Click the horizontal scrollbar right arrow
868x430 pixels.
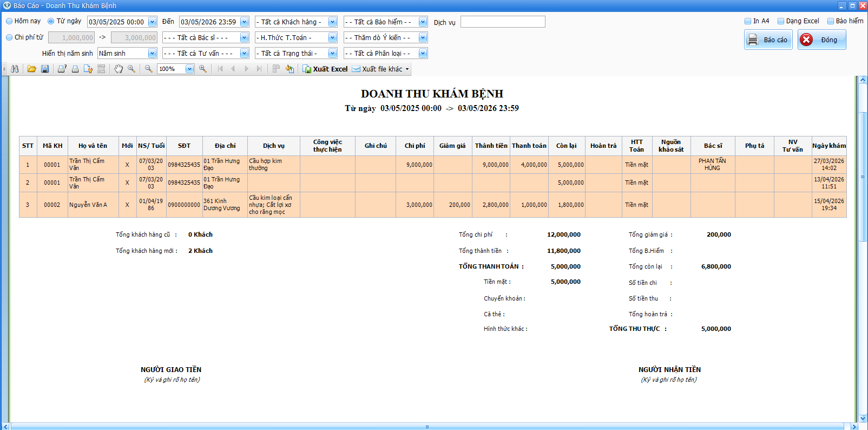point(854,427)
